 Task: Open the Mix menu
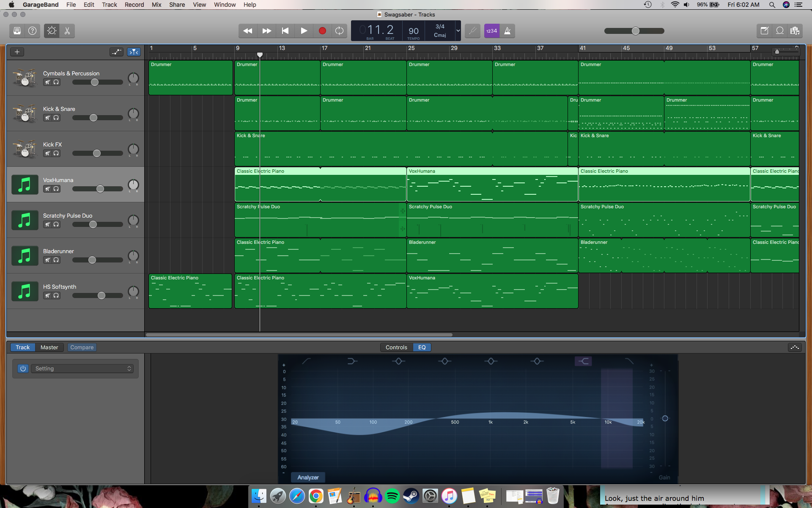[x=156, y=5]
